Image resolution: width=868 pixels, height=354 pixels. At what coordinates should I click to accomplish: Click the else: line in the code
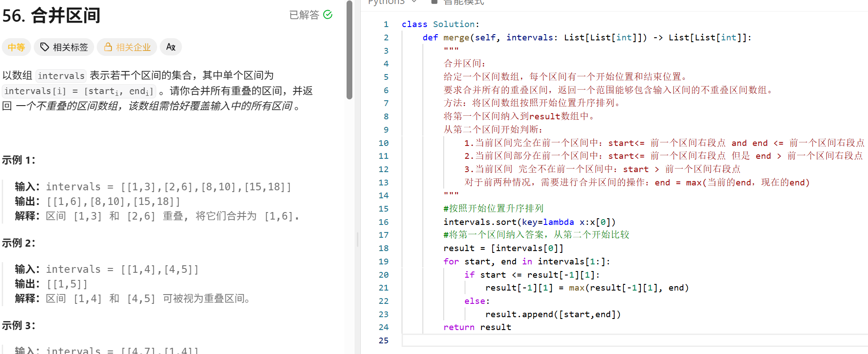[x=477, y=301]
